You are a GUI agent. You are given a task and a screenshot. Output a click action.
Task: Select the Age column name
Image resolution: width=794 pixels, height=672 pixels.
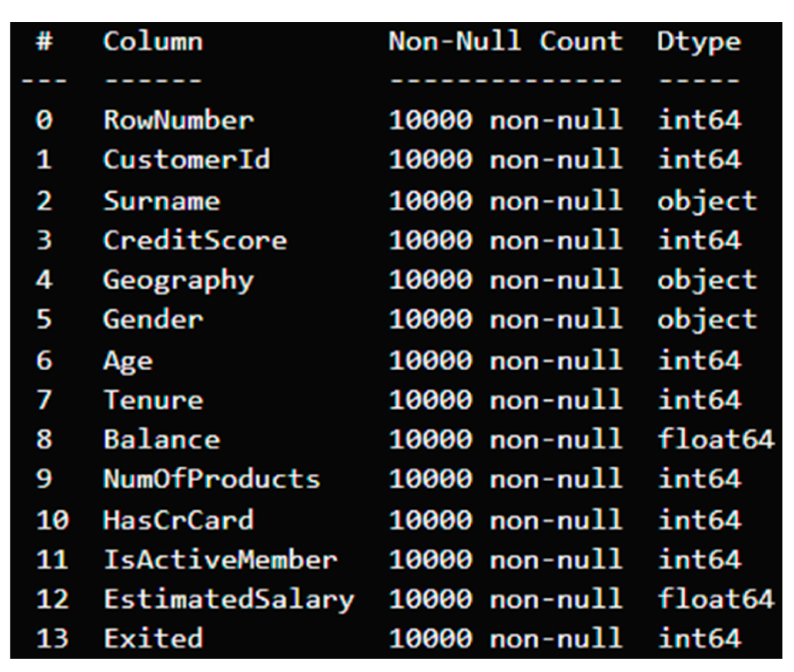click(128, 361)
